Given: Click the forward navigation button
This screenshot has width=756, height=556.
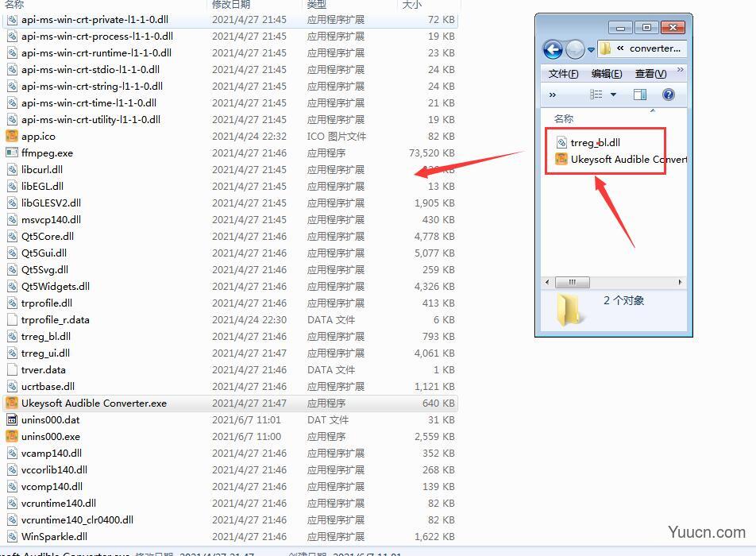Looking at the screenshot, I should pos(574,49).
